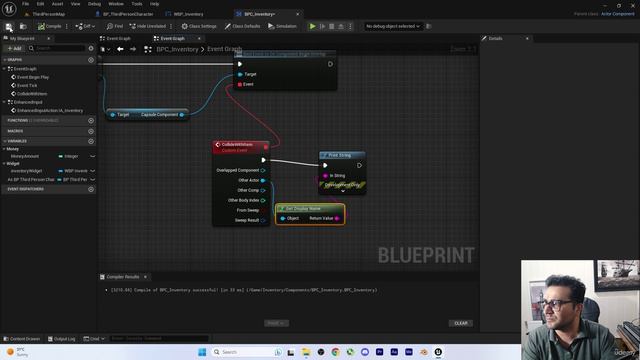Click the My Blueprint search field
640x360 pixels.
pos(57,49)
